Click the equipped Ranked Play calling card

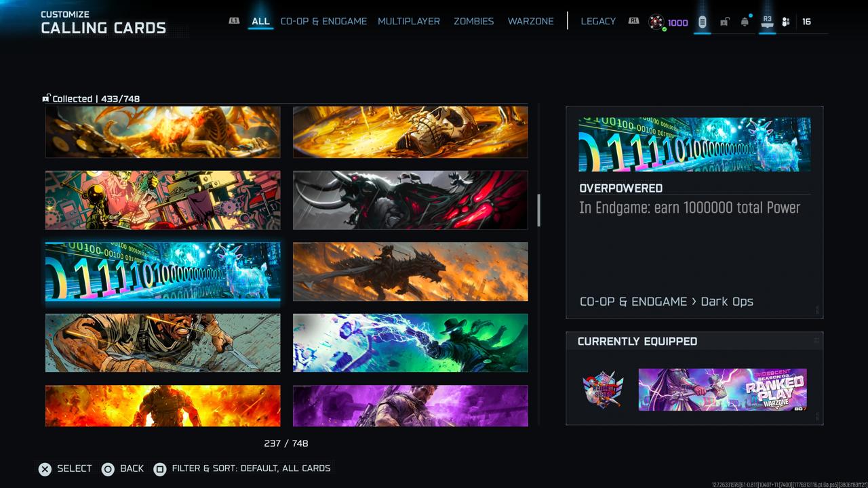(723, 390)
